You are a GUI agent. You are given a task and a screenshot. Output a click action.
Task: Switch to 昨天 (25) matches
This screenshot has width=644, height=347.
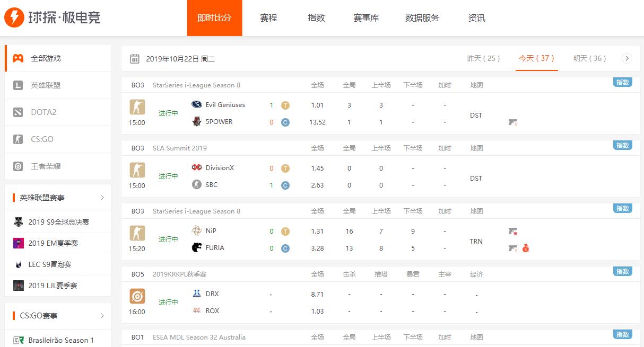pyautogui.click(x=483, y=58)
